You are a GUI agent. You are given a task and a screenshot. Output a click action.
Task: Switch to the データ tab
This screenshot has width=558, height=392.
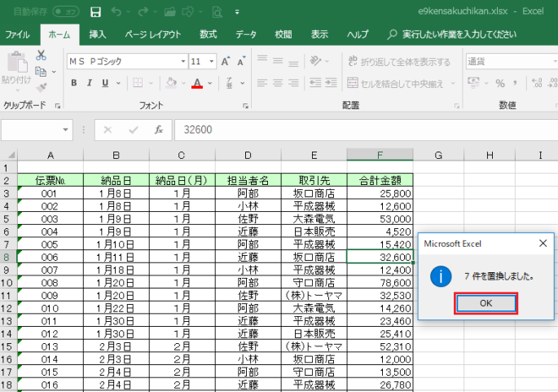pos(246,34)
